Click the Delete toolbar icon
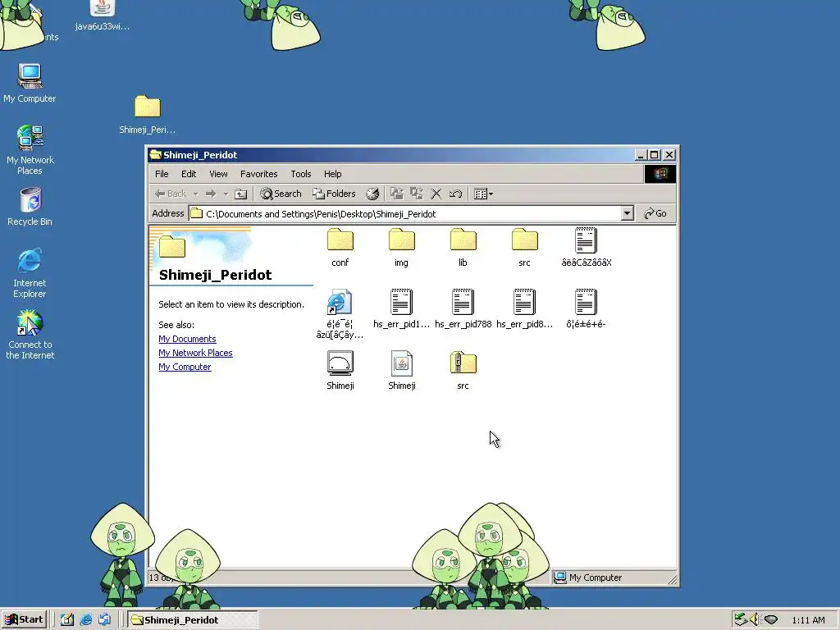Screen dimensions: 840x630 tap(436, 194)
